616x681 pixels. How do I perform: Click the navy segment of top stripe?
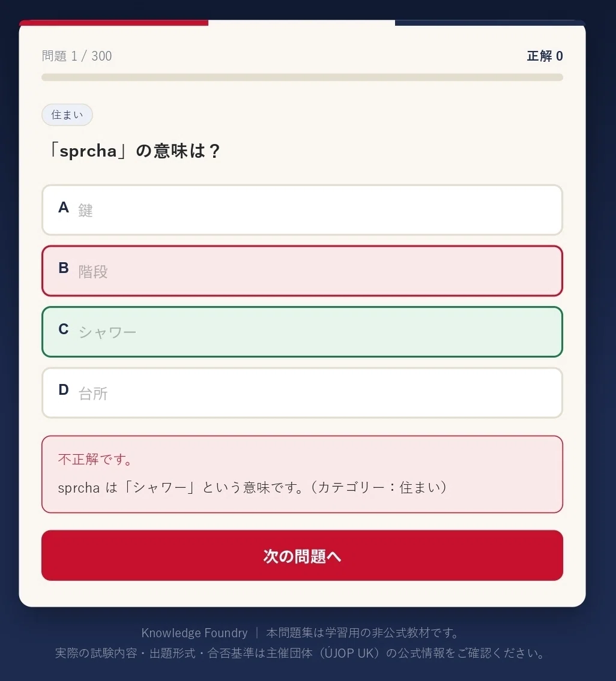click(491, 23)
